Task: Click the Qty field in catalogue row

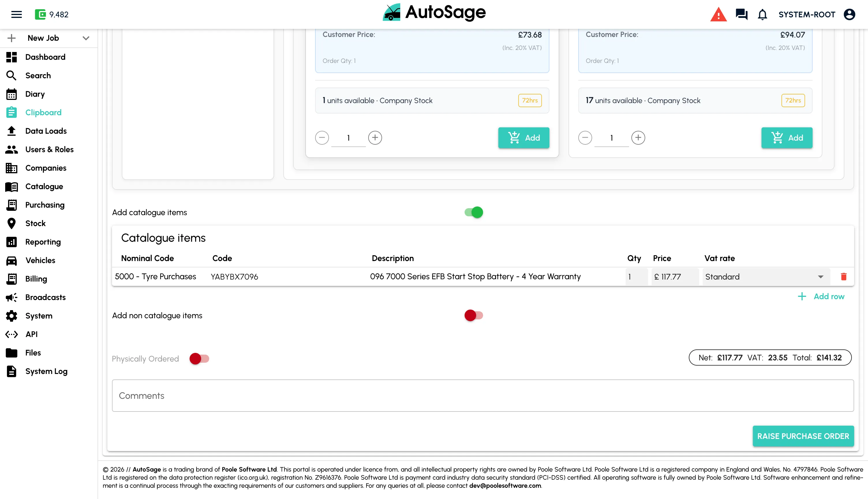Action: (x=637, y=277)
